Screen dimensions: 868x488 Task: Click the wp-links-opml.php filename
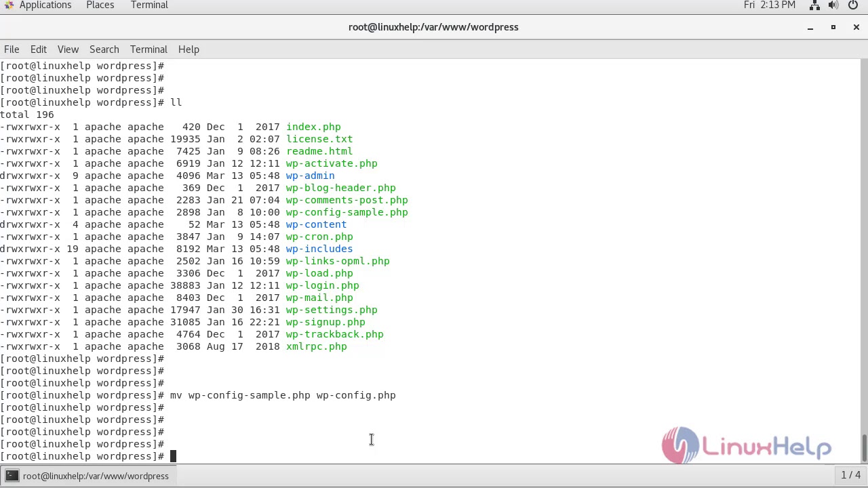338,261
